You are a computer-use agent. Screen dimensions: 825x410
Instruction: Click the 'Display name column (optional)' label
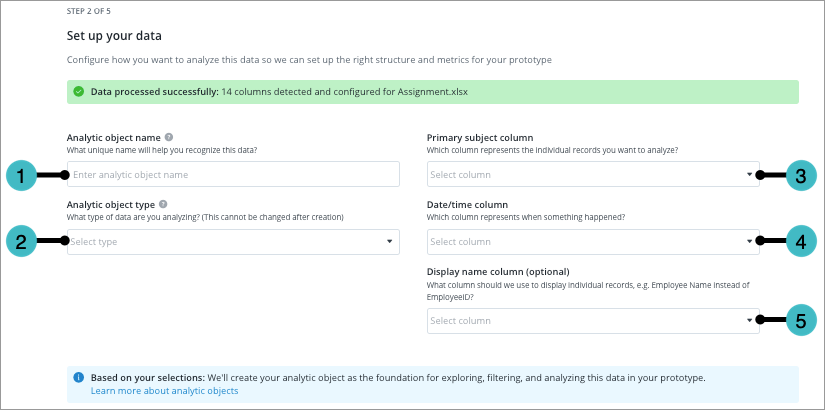click(x=498, y=271)
